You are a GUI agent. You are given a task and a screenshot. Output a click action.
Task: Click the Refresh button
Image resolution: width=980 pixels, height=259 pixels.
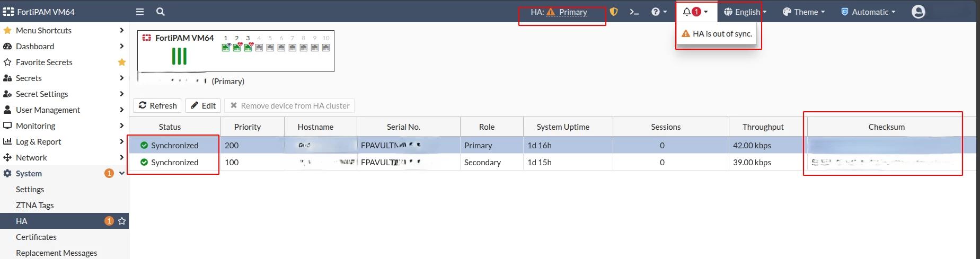click(x=157, y=105)
